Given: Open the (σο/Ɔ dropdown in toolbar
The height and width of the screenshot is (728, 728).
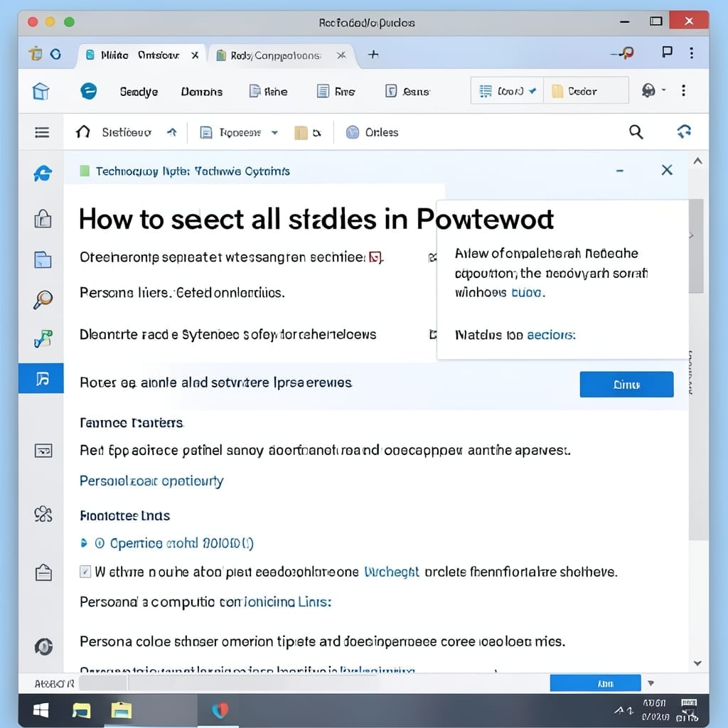Looking at the screenshot, I should tap(506, 91).
